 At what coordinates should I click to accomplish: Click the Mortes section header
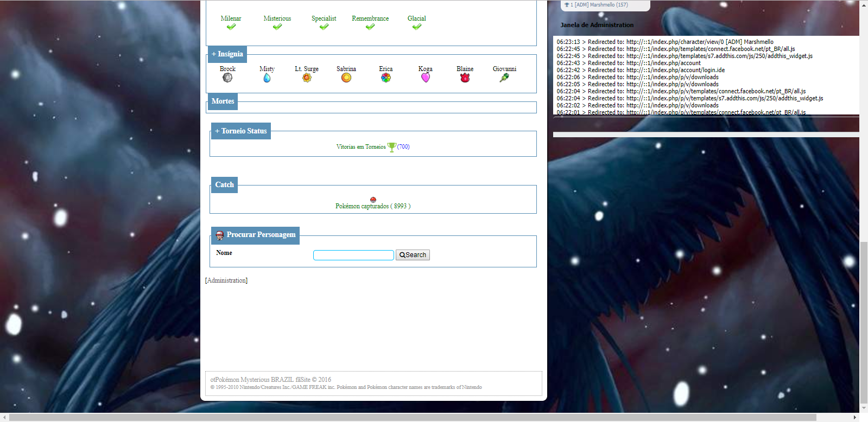click(x=223, y=101)
